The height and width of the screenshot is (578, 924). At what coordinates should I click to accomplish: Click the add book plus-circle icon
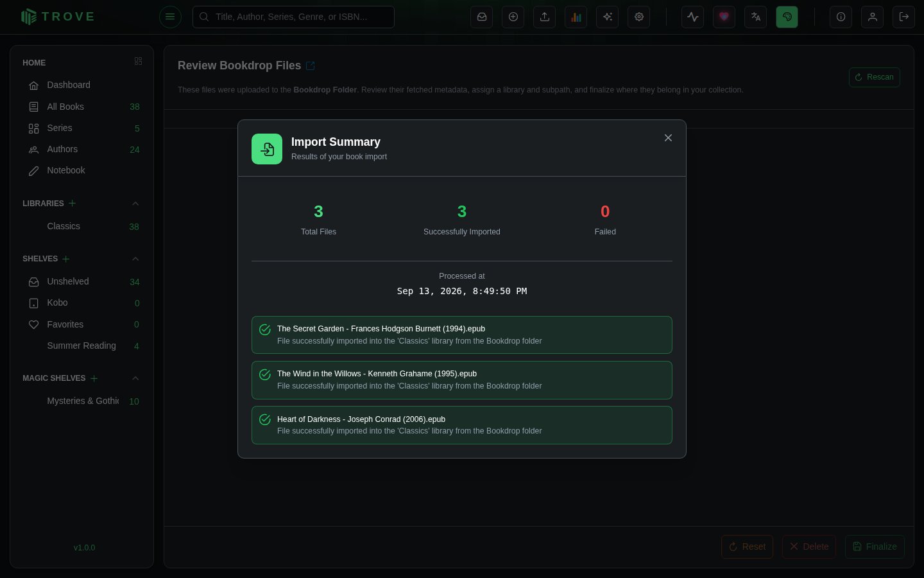(513, 17)
